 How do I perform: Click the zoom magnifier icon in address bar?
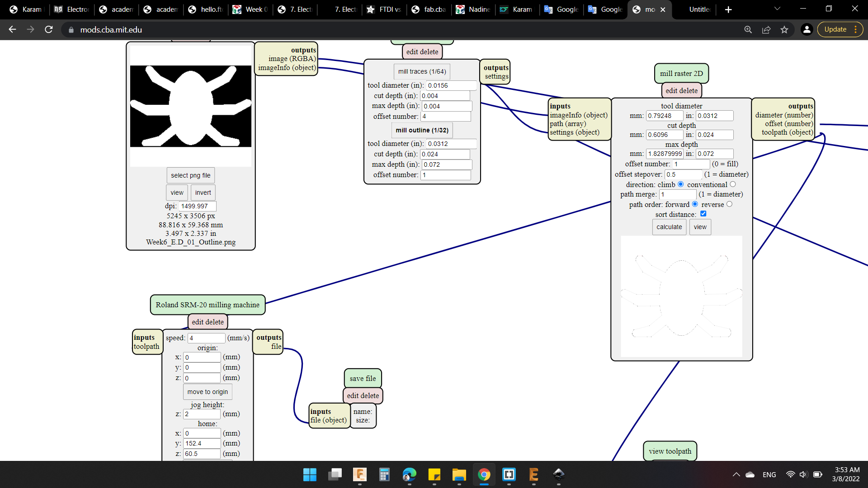748,29
